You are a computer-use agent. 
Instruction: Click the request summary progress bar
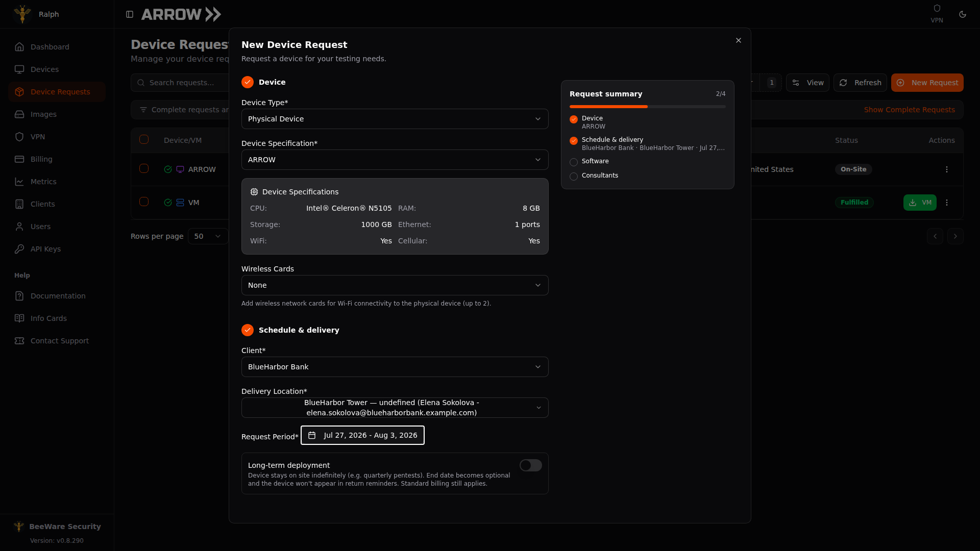coord(647,107)
